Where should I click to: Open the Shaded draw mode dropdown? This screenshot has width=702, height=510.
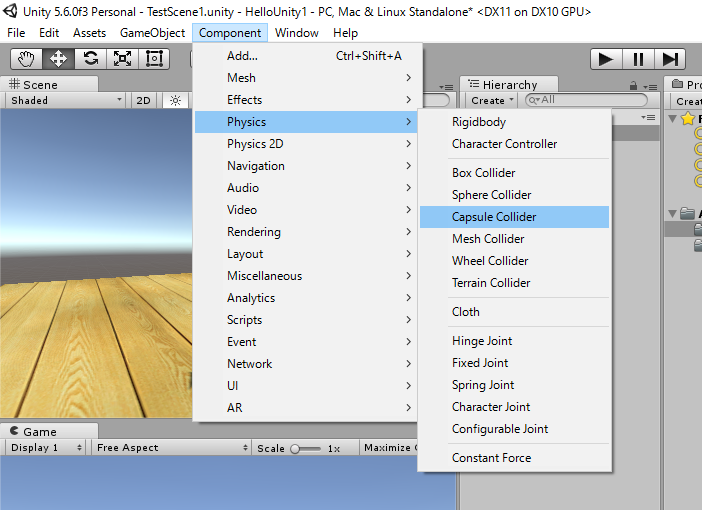[x=66, y=100]
